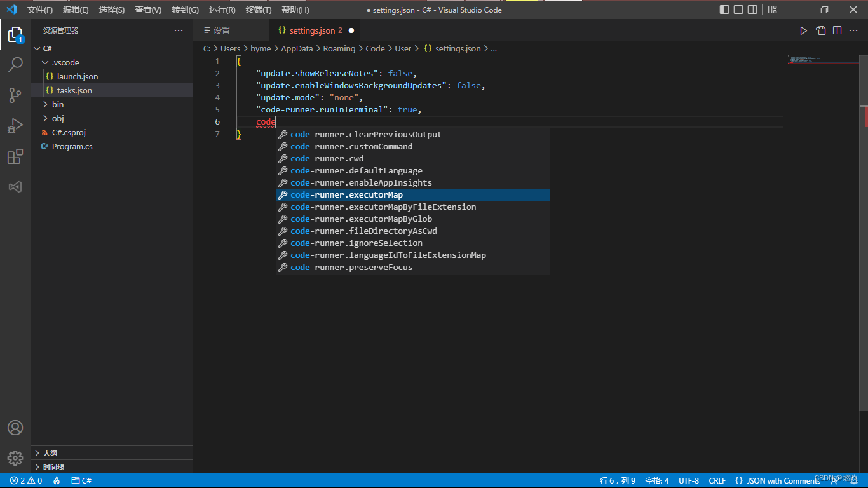Image resolution: width=868 pixels, height=488 pixels.
Task: Select code-runner.preserveFocus suggestion
Action: [x=413, y=268]
